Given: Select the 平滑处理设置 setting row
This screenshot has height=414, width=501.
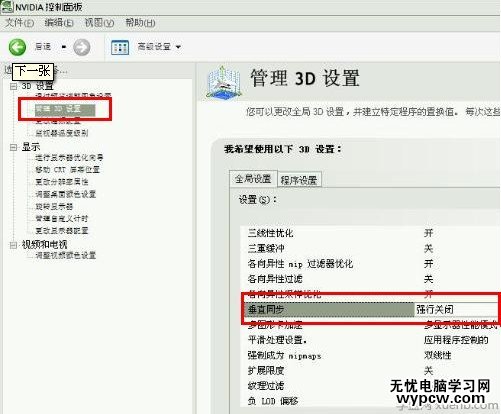Looking at the screenshot, I should 371,340.
